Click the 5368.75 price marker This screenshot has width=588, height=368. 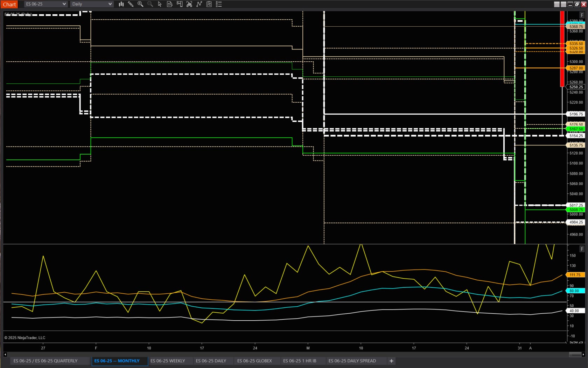tap(575, 27)
